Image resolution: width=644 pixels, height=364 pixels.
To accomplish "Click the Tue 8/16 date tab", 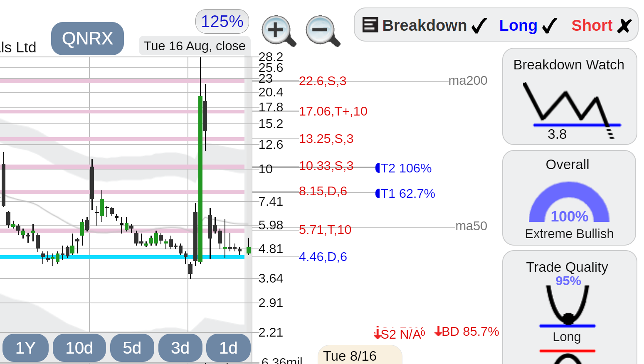I will pyautogui.click(x=360, y=355).
